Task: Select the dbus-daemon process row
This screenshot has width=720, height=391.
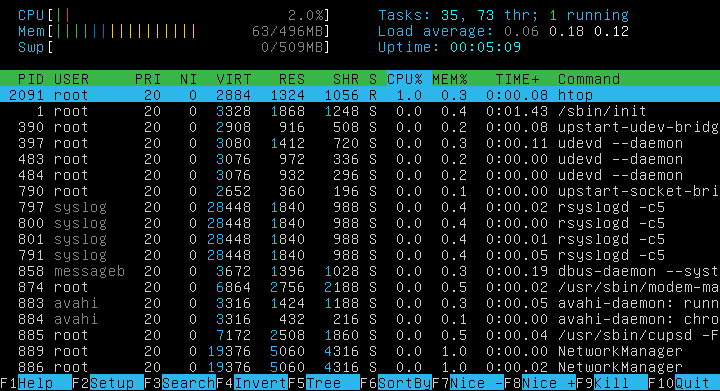Action: [x=360, y=271]
